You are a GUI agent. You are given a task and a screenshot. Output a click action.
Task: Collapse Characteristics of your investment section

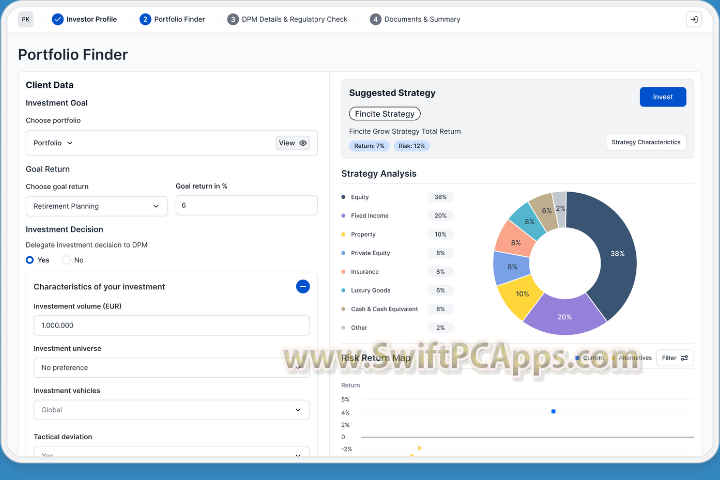tap(303, 287)
